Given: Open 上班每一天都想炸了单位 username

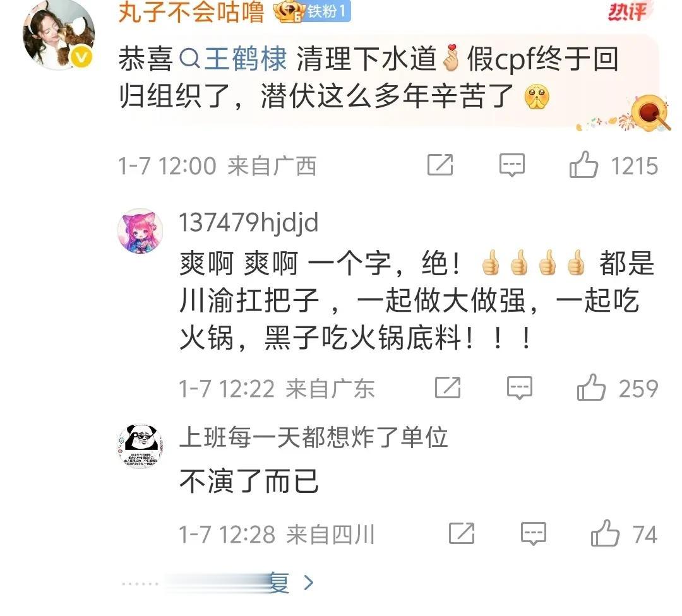Looking at the screenshot, I should point(314,437).
